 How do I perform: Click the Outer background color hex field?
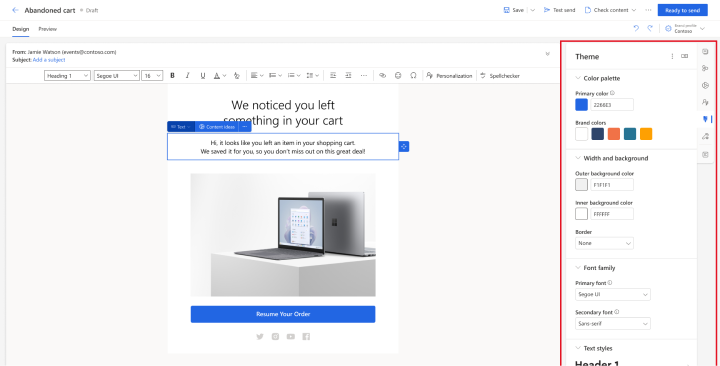[612, 185]
